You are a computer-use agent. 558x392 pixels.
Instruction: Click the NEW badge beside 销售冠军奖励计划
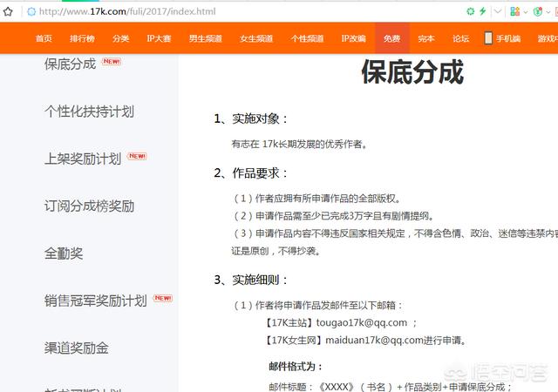163,298
